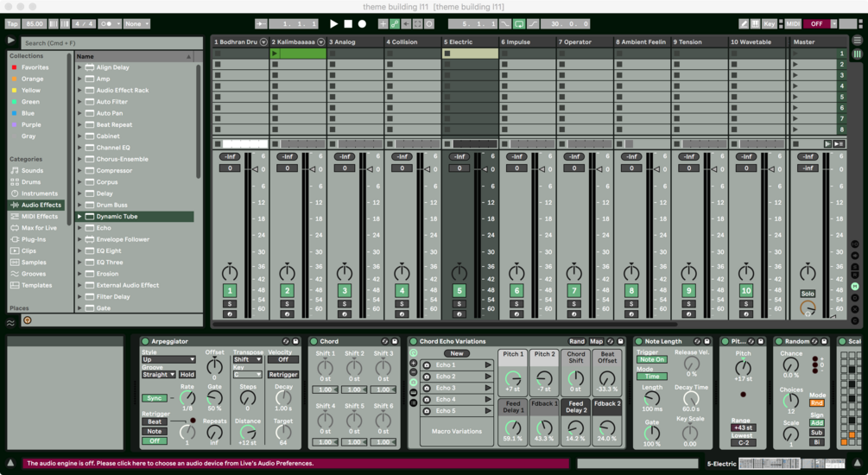Save Arpeggiator preset with disk icon
The image size is (868, 475).
295,342
